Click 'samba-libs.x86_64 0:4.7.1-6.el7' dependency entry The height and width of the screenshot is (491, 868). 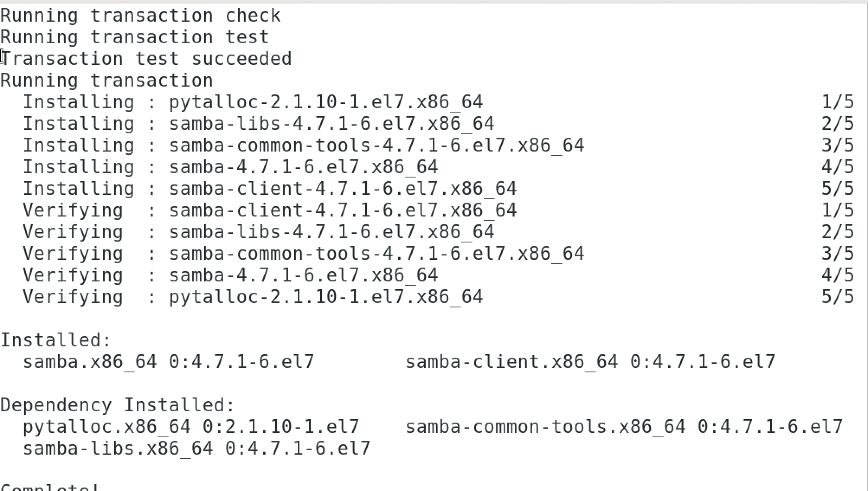pos(196,449)
